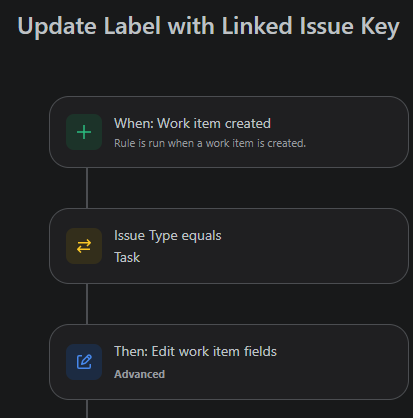This screenshot has height=418, width=413.
Task: Click connector line between condition and action
Action: [87, 304]
